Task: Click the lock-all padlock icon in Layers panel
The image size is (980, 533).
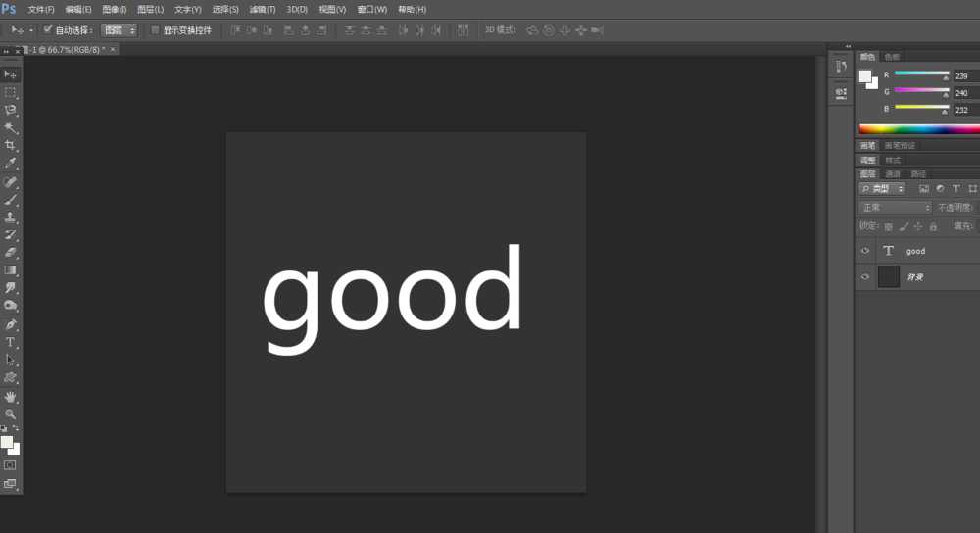Action: click(x=933, y=226)
